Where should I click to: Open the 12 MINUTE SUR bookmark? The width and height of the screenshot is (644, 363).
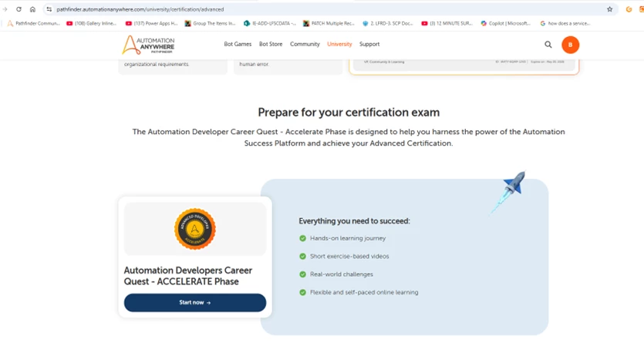447,23
